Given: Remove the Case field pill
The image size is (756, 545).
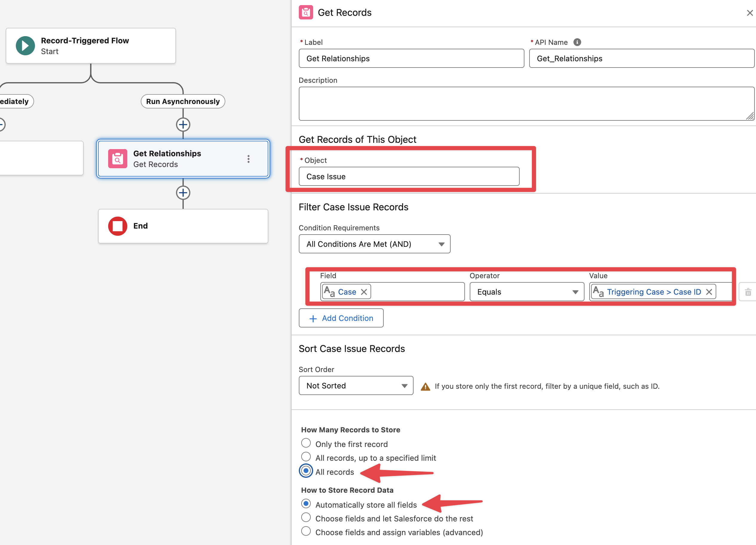Looking at the screenshot, I should (x=364, y=292).
